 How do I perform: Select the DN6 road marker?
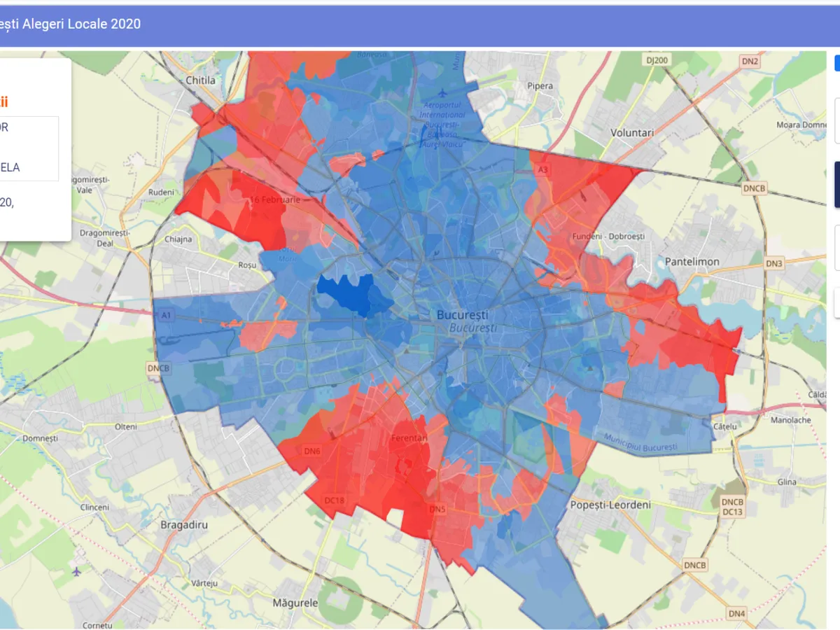coord(312,451)
